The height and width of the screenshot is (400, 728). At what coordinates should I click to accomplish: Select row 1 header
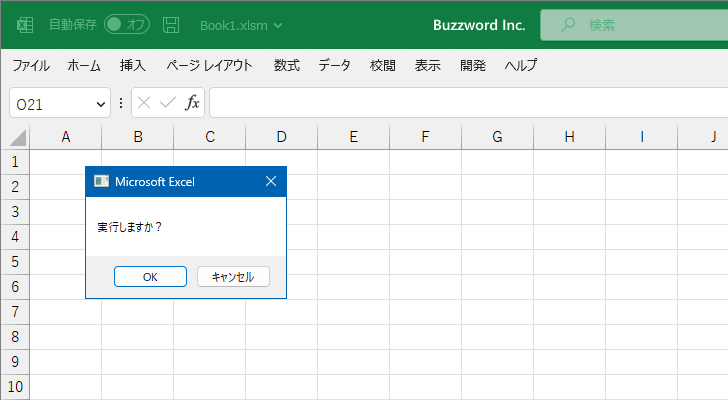[x=15, y=162]
